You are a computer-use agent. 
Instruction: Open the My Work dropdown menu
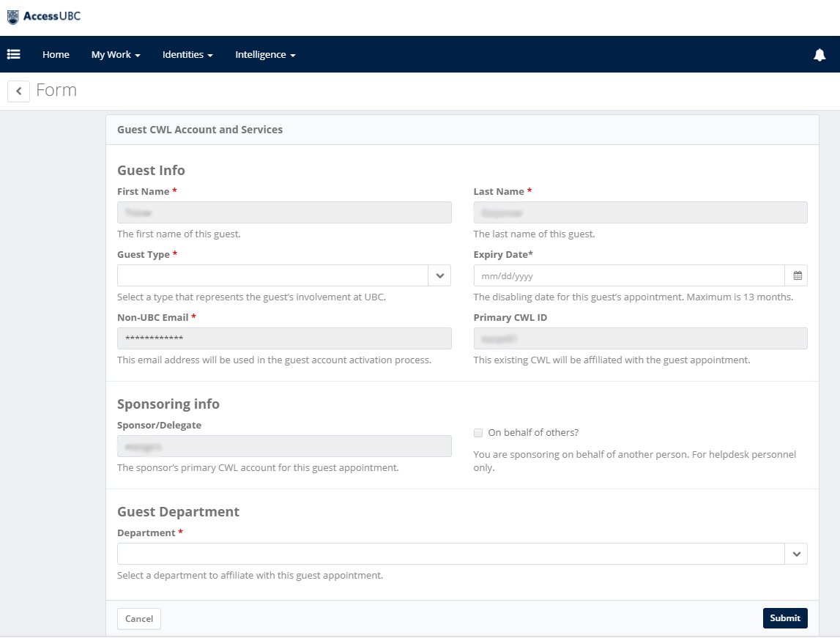tap(115, 55)
